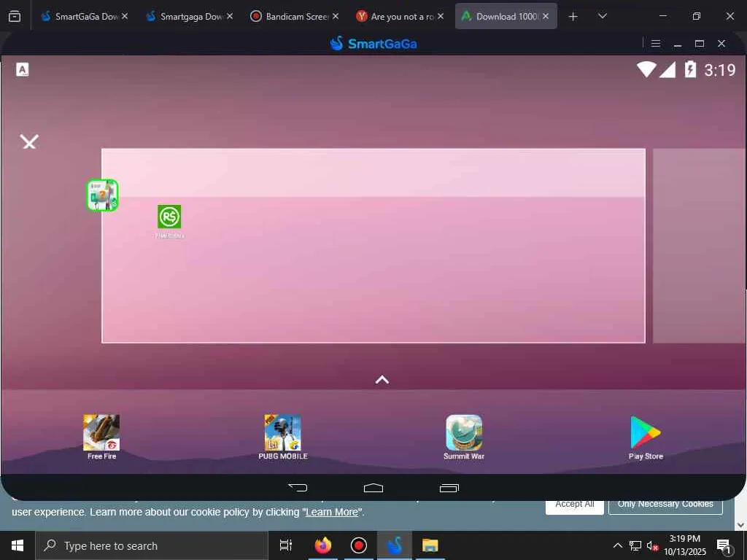Click the adjacent home screen page preview
This screenshot has width=747, height=560.
[x=699, y=246]
